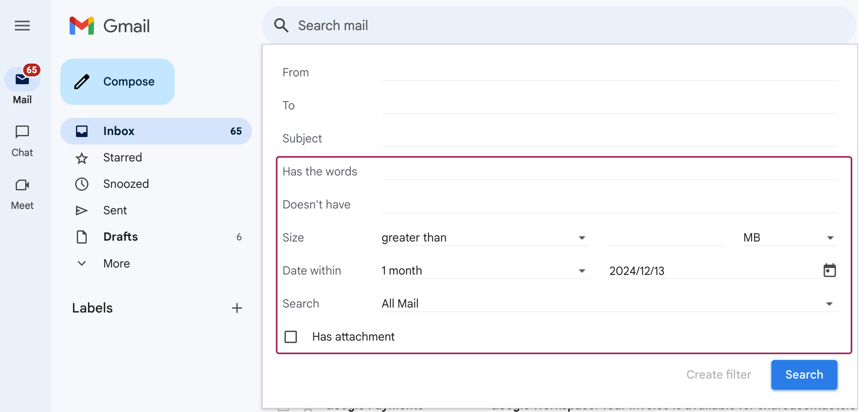
Task: Select Inbox from the sidebar
Action: click(x=119, y=131)
